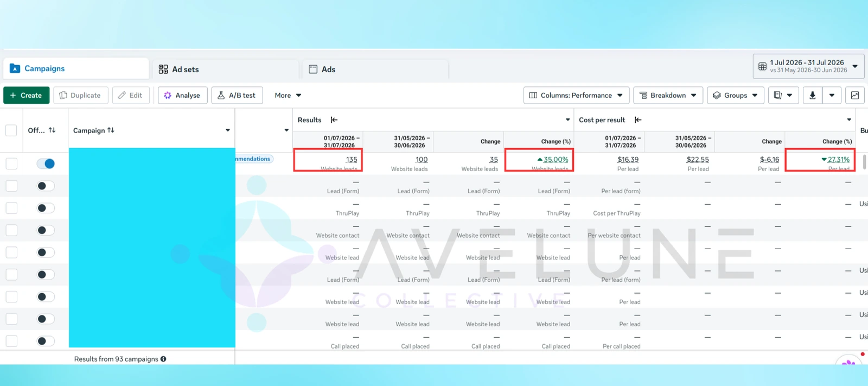Screen dimensions: 868x386
Task: Click the Results header label
Action: 309,120
